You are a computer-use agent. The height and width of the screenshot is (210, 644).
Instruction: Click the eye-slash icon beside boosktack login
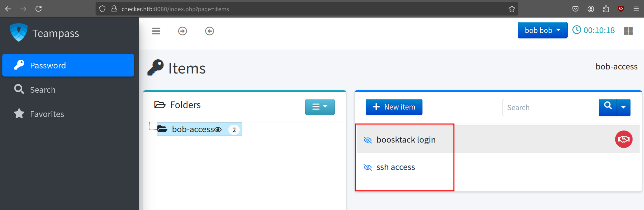(x=368, y=140)
